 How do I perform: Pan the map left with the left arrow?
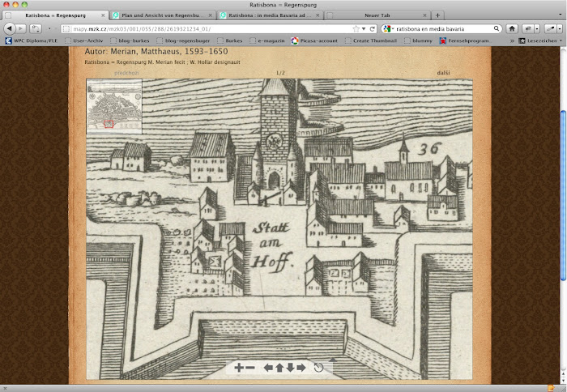[268, 368]
